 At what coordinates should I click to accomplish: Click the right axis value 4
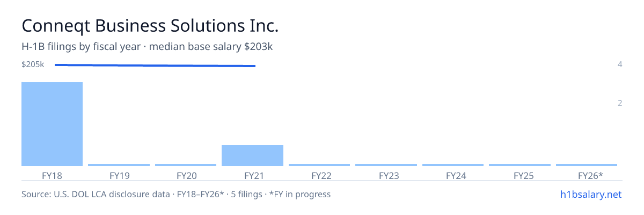[620, 64]
